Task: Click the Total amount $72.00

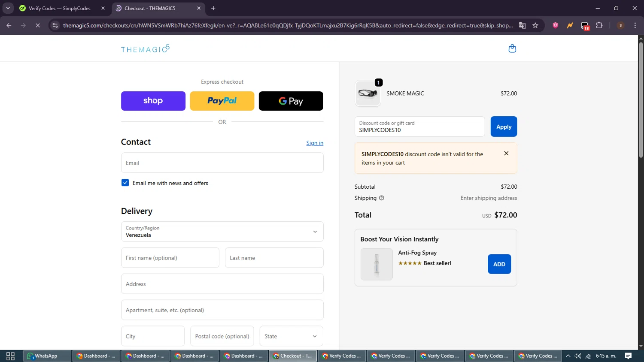Action: (x=505, y=215)
